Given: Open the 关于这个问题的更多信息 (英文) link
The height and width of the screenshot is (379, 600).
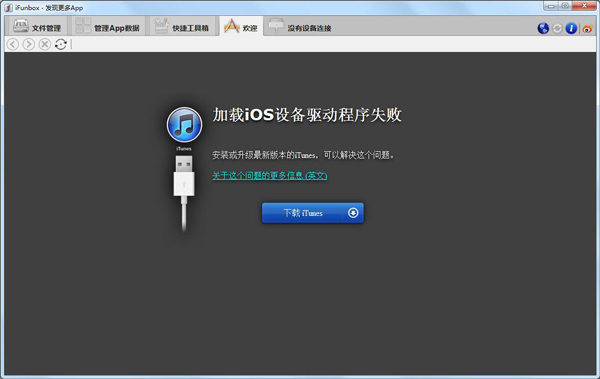Looking at the screenshot, I should pyautogui.click(x=269, y=175).
